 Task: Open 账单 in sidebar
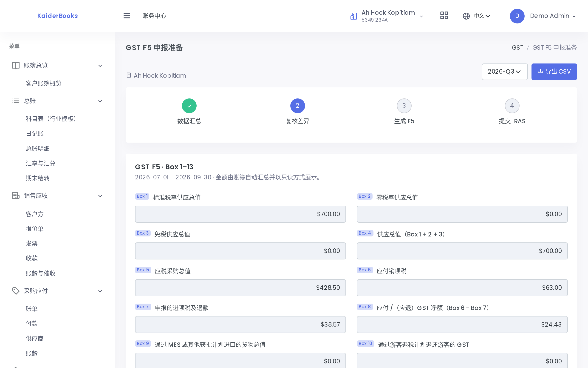(32, 309)
